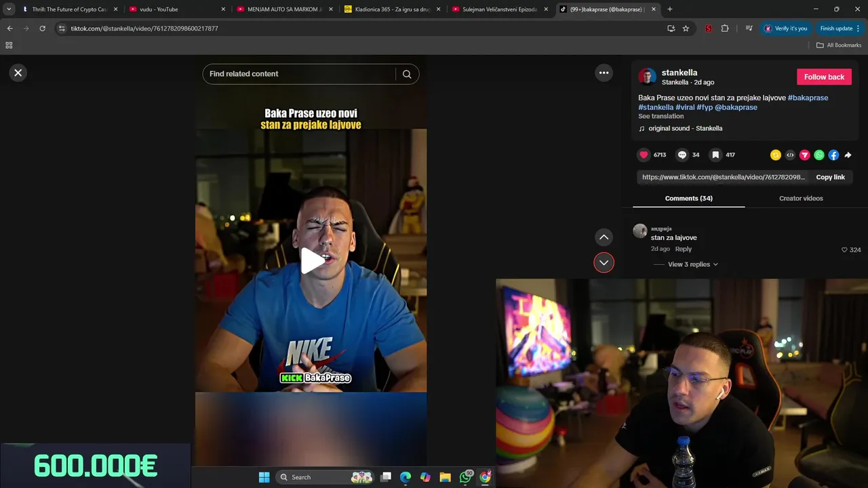This screenshot has height=488, width=868.
Task: Switch to Comments (34) tab
Action: pos(688,198)
